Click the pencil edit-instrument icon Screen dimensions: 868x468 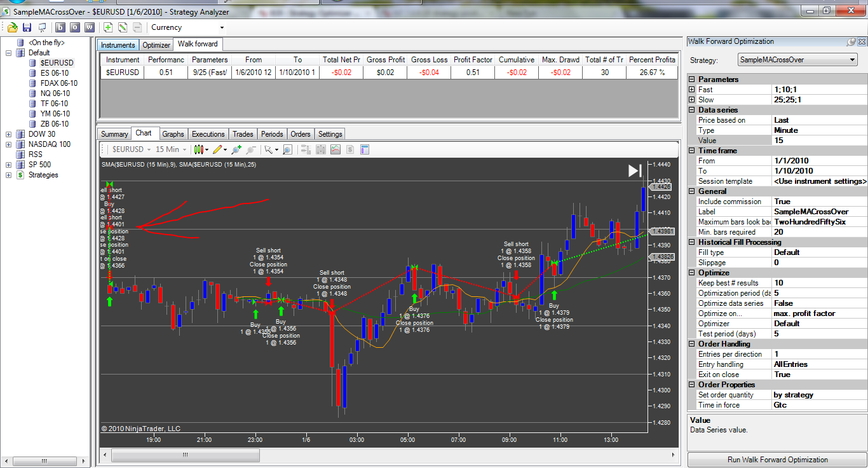point(123,27)
